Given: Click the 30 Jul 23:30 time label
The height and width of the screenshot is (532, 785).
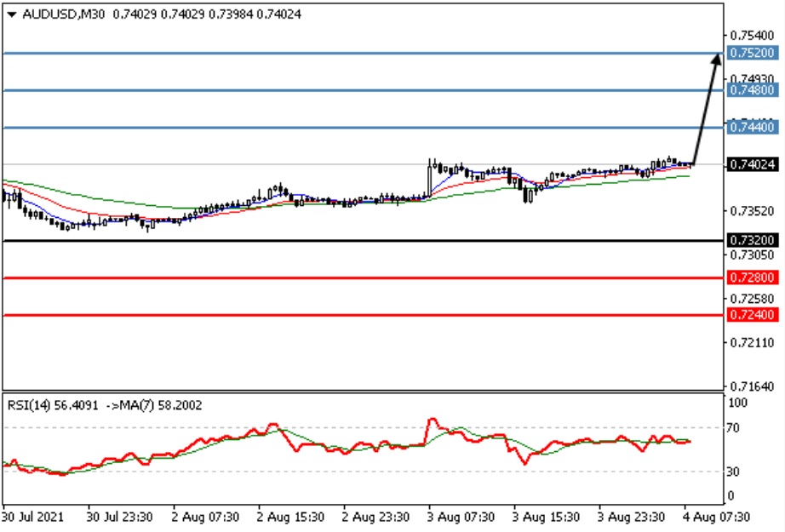Looking at the screenshot, I should pos(120,517).
